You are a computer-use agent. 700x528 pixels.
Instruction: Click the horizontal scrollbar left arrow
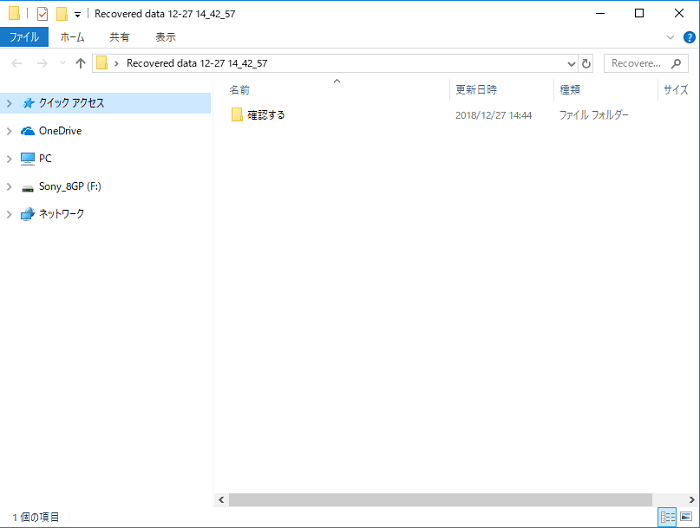pyautogui.click(x=221, y=500)
